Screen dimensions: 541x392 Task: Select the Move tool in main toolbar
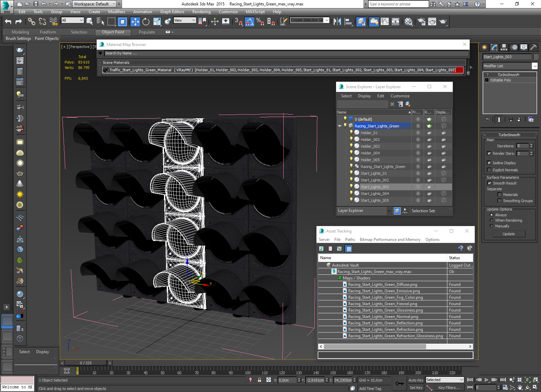[x=135, y=22]
